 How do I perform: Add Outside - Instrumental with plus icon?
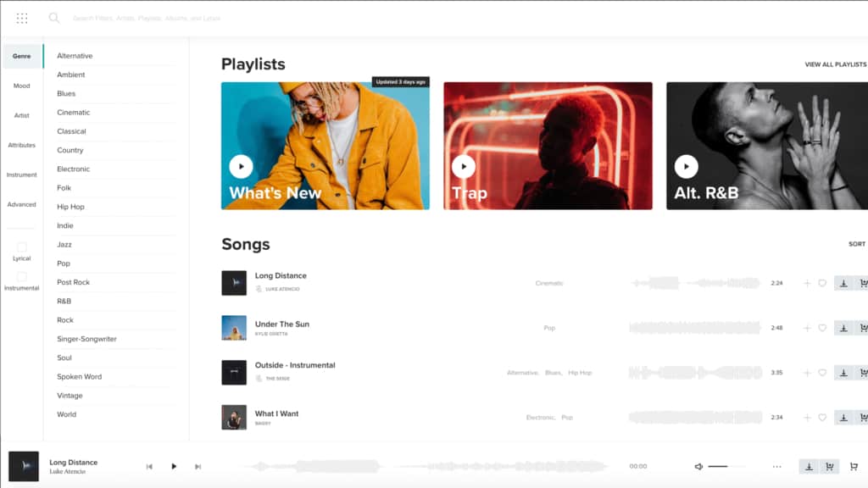(807, 373)
